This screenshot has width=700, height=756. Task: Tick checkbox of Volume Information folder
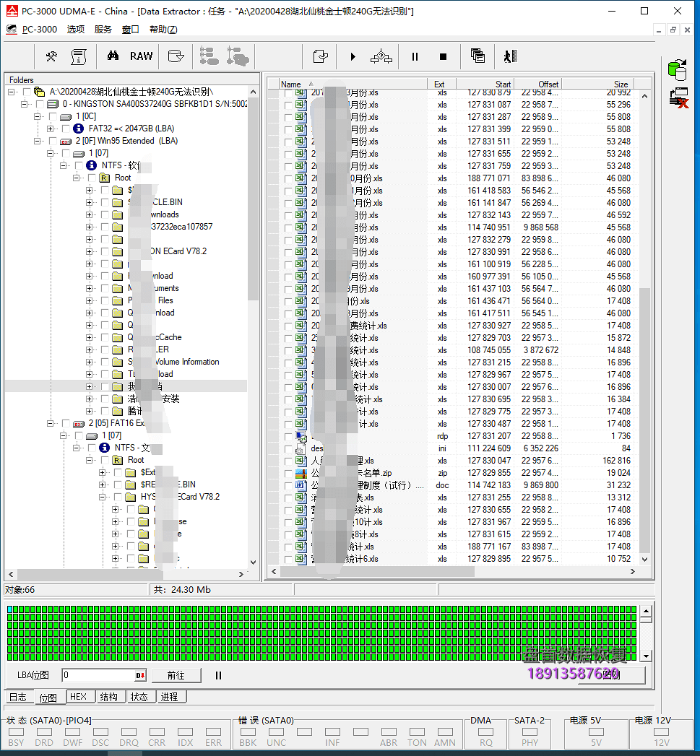pyautogui.click(x=105, y=362)
